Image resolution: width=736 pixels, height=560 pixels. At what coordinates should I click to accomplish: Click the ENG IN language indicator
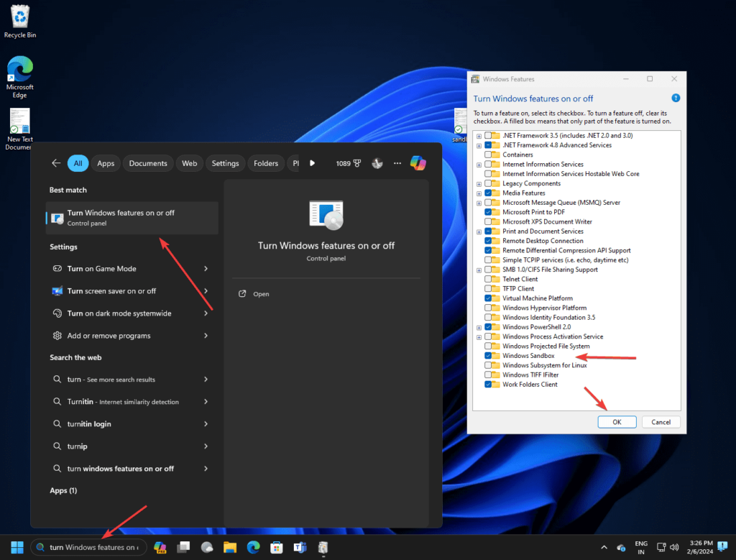[641, 547]
